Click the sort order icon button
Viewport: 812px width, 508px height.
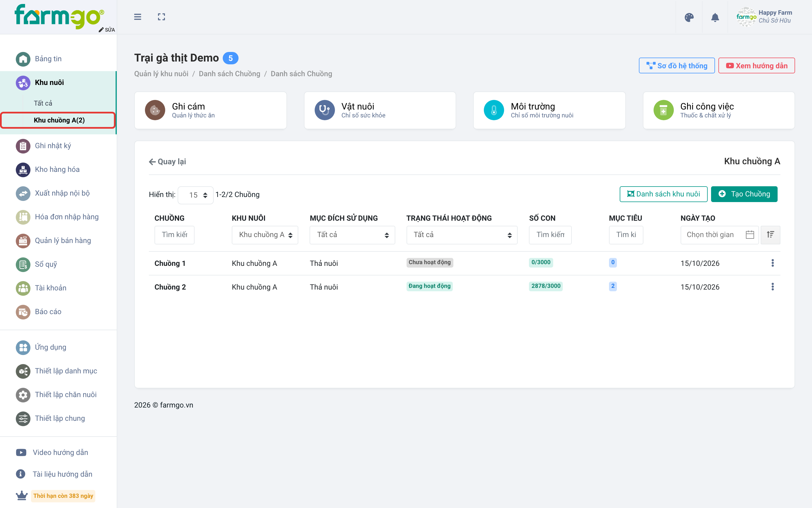pos(770,235)
